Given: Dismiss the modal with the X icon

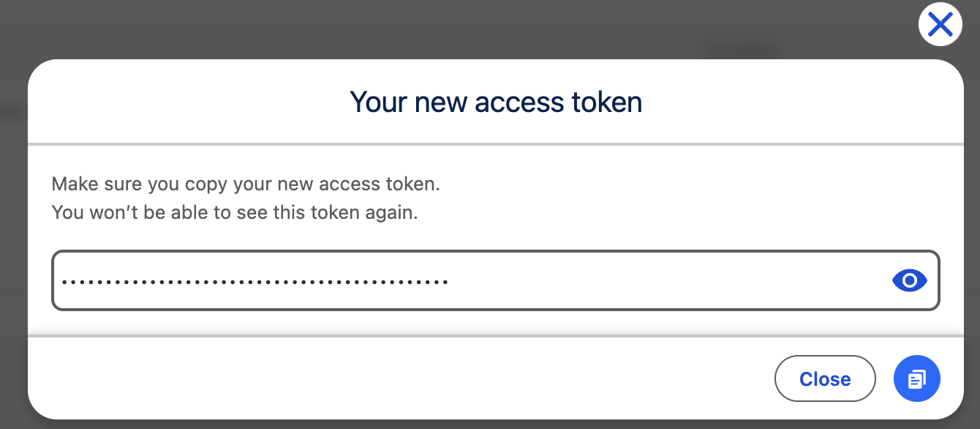Looking at the screenshot, I should 940,25.
